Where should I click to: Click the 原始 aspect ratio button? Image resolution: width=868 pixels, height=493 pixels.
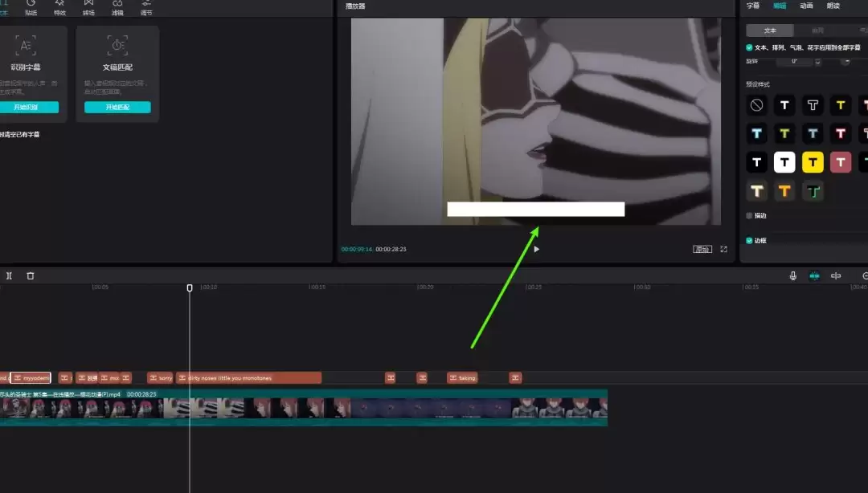click(702, 249)
